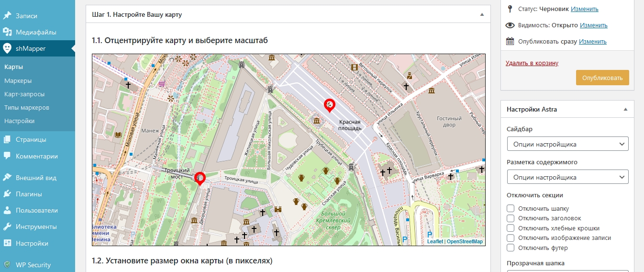Open the Разметка содержимого dropdown
The width and height of the screenshot is (644, 272).
(x=567, y=177)
